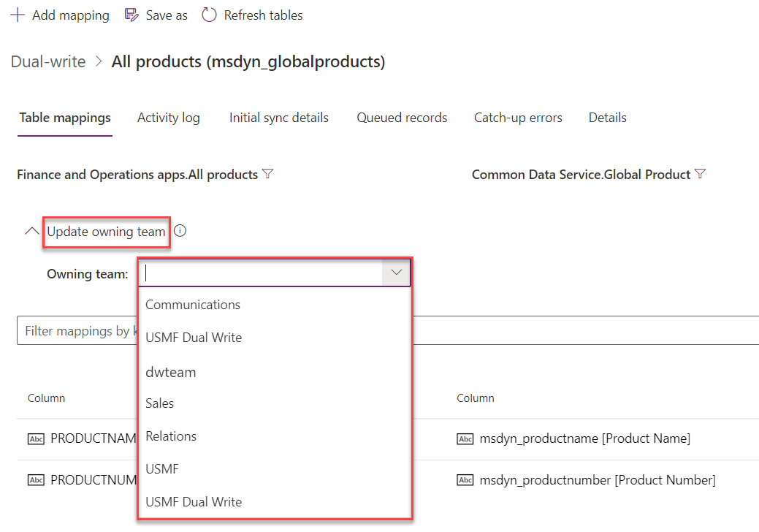Open the Initial sync details tab
Screen dimensions: 759x532
click(279, 118)
